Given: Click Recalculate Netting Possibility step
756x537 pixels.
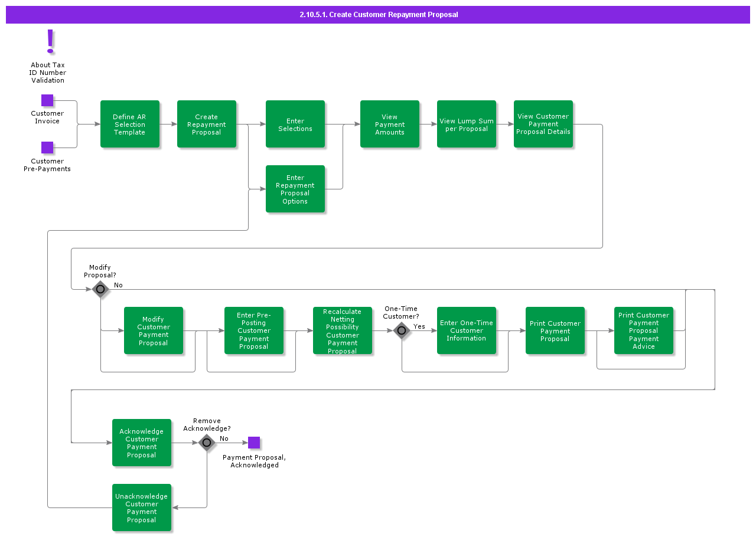Looking at the screenshot, I should tap(343, 330).
